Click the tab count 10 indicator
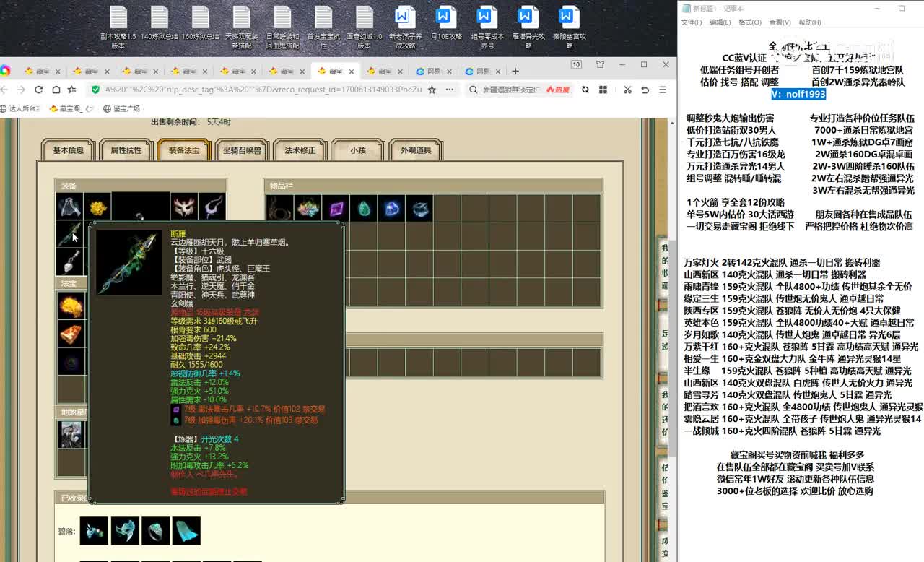The width and height of the screenshot is (924, 562). pos(576,64)
